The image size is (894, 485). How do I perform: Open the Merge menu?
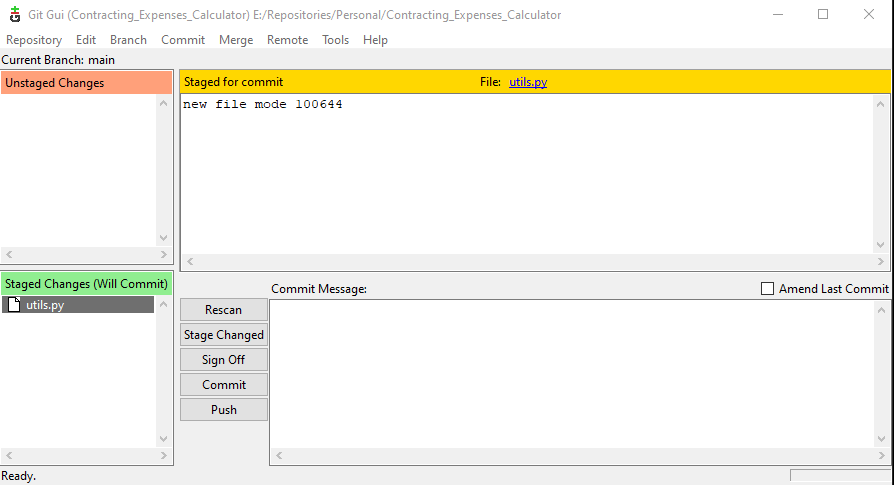pyautogui.click(x=236, y=40)
